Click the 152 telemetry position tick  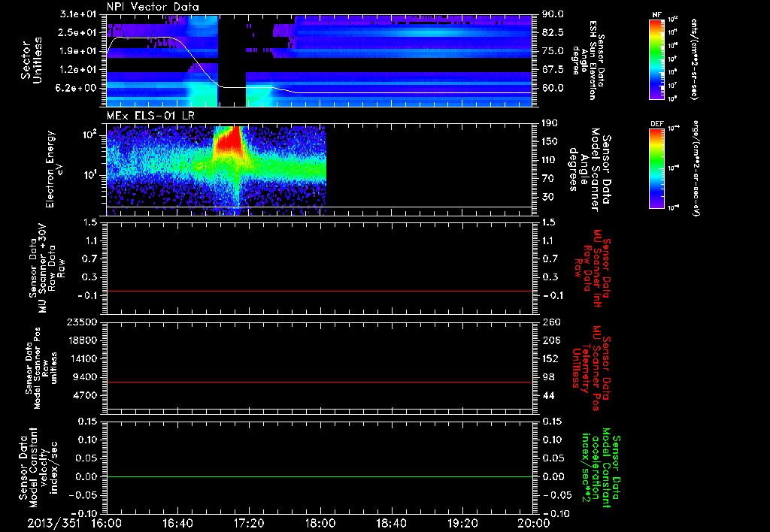pos(550,358)
